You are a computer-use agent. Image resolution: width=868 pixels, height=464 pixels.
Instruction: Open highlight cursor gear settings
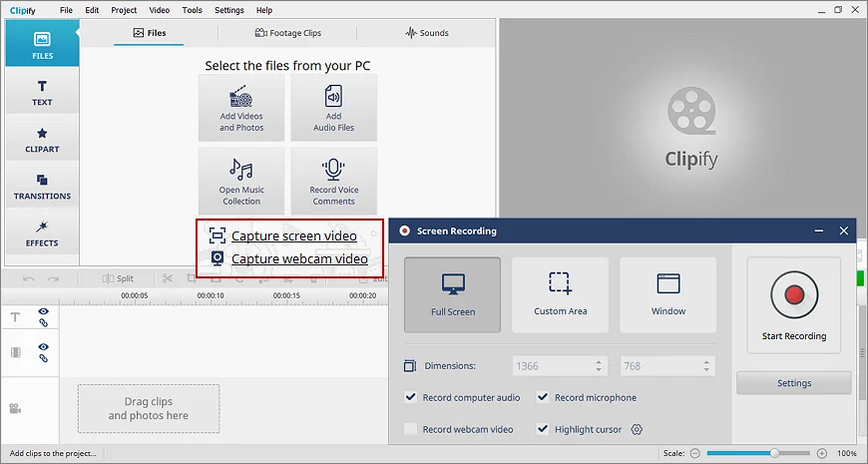637,429
